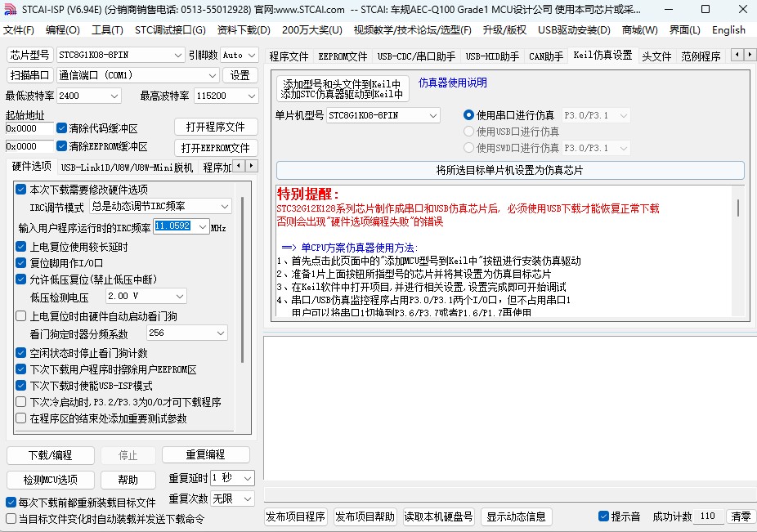
Task: Click the 下载/编程 button
Action: click(x=50, y=454)
